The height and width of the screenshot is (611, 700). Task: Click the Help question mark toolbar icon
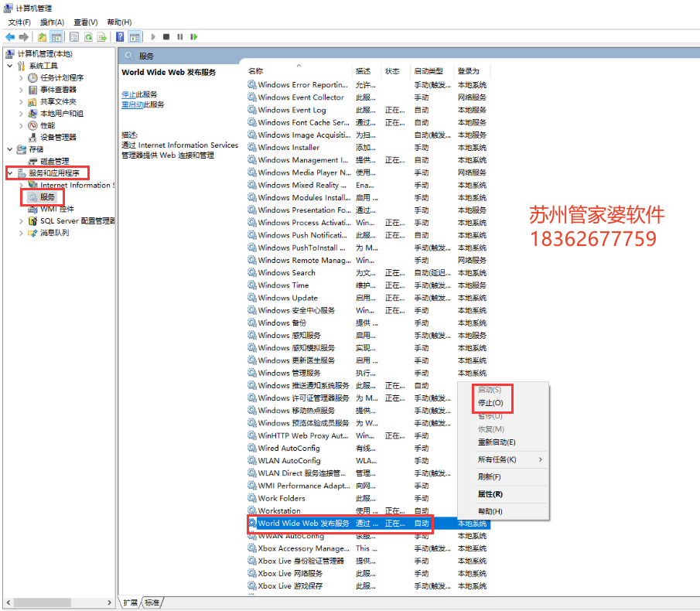point(121,36)
